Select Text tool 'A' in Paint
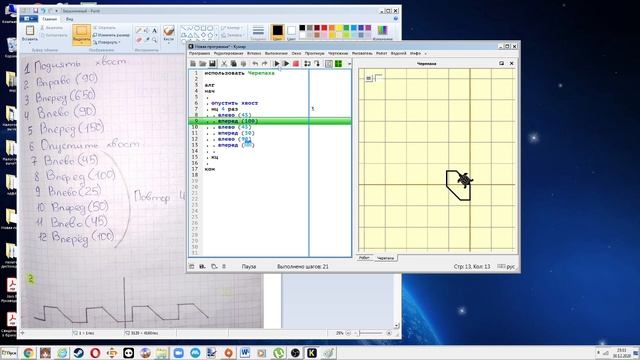Image resolution: width=640 pixels, height=360 pixels. tap(154, 31)
